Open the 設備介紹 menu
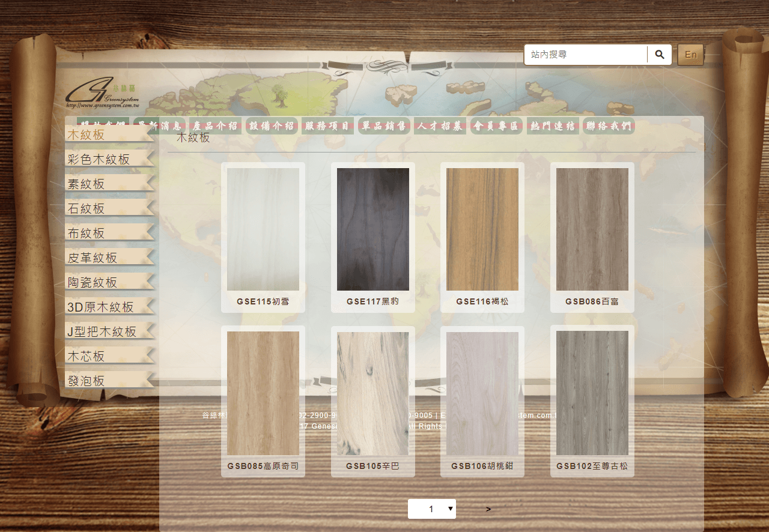This screenshot has height=532, width=769. tap(272, 126)
